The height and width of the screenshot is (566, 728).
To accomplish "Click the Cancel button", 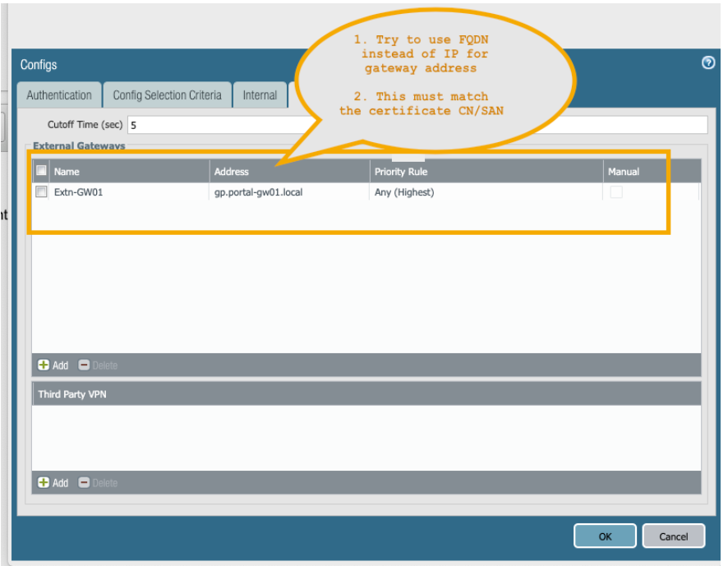I will 674,536.
